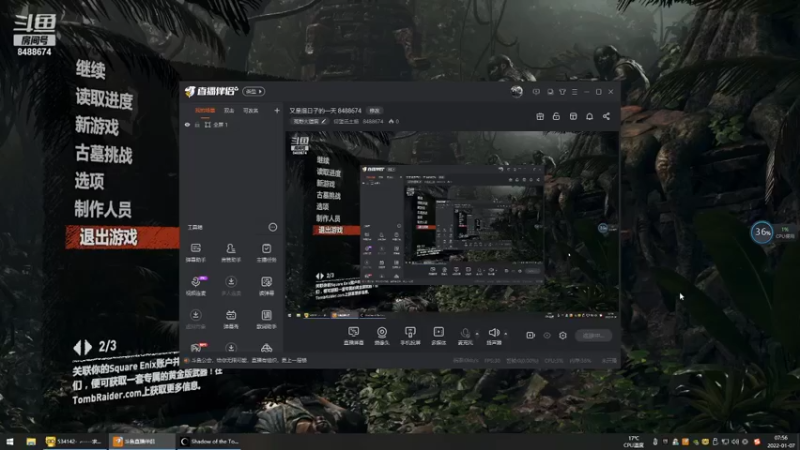This screenshot has height=450, width=800.
Task: Add a screen capture source
Action: coord(354,336)
